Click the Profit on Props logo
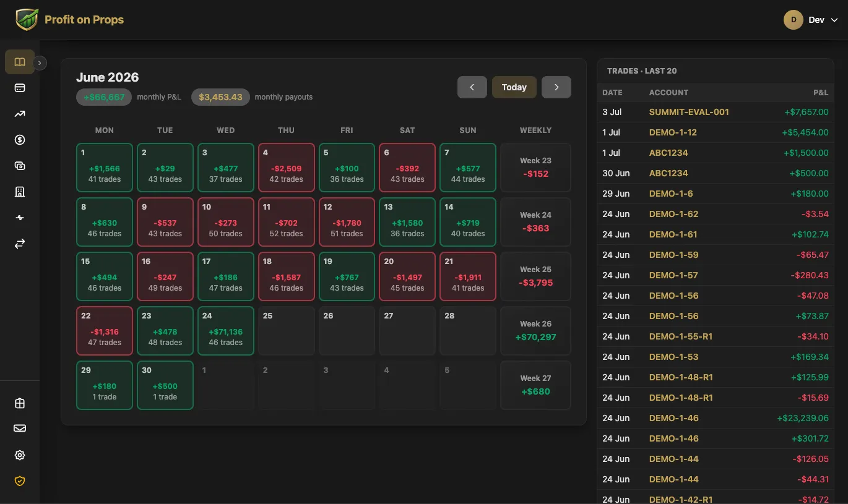848x504 pixels. point(69,20)
